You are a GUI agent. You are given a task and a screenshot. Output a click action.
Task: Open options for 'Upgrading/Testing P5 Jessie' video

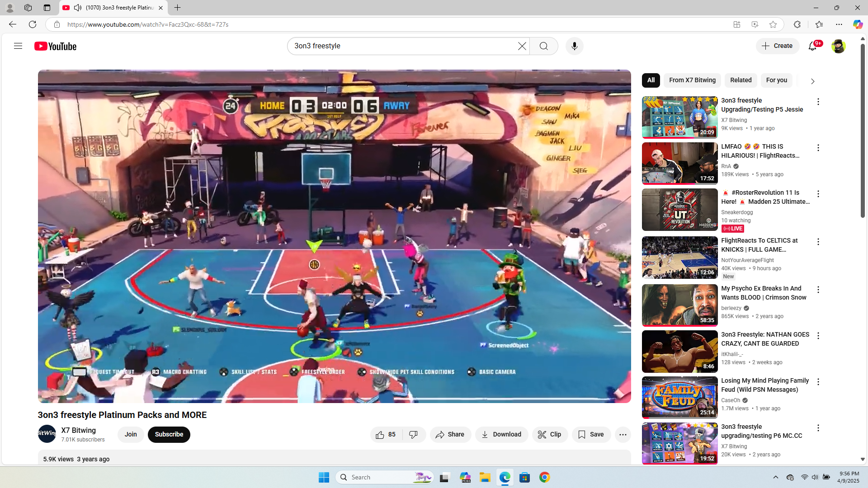818,102
